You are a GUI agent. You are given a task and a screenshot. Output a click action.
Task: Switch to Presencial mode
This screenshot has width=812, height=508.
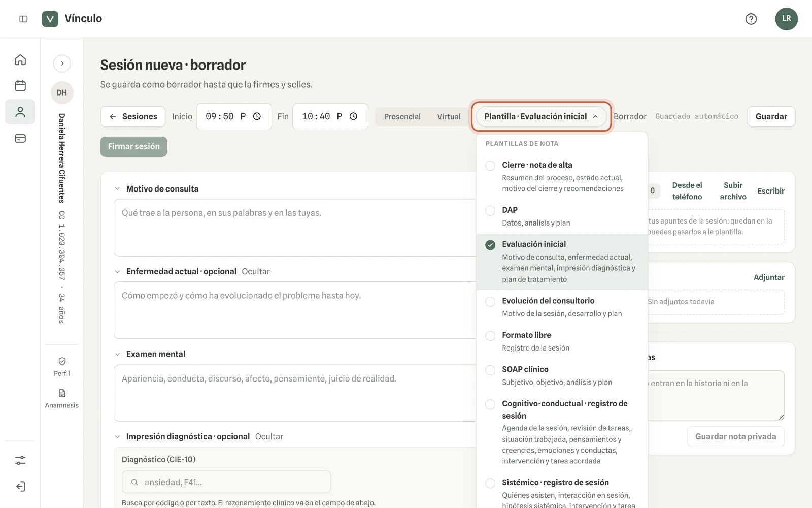402,117
